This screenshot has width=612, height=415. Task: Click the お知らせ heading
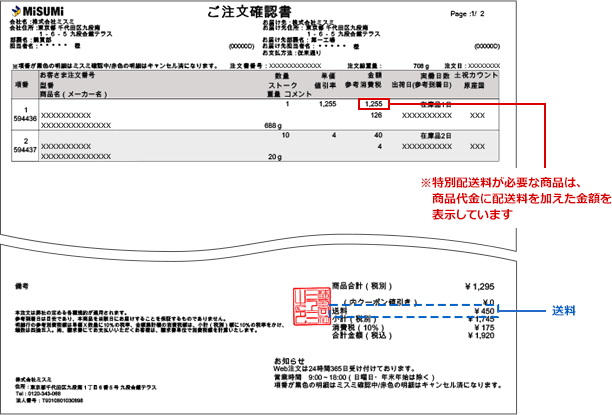pos(289,361)
